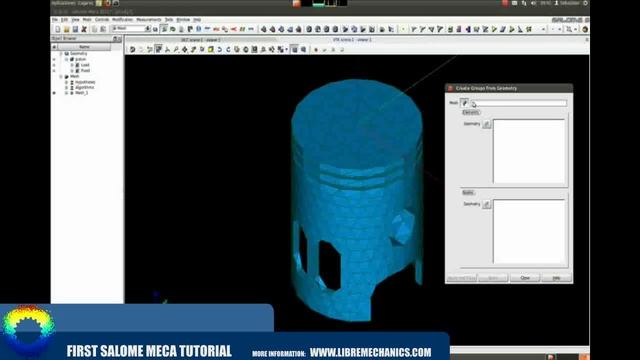
Task: Open the viewer toolbar icon dropdown arrow
Action: (x=287, y=49)
